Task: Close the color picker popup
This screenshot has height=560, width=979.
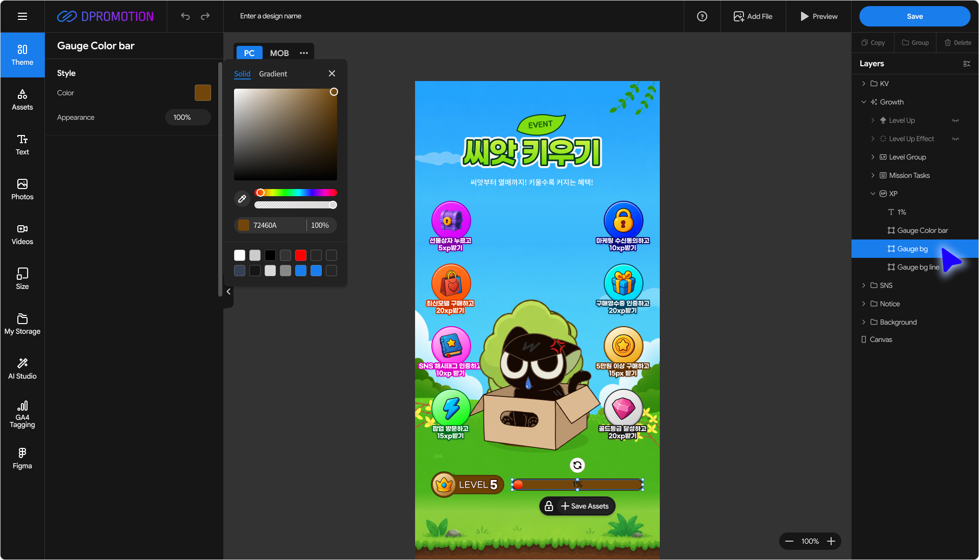Action: tap(332, 73)
